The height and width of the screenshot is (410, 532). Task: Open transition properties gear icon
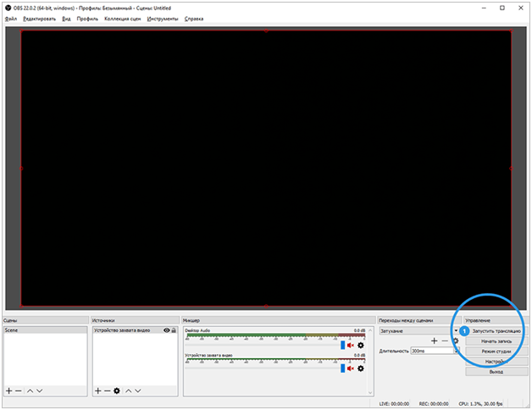456,341
